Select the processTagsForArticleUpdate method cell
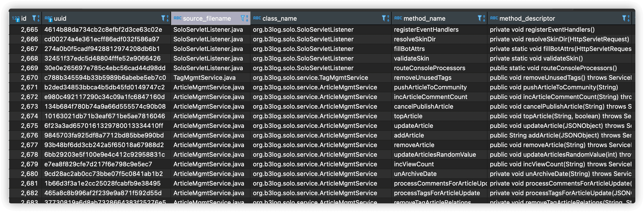The image size is (644, 212). coord(439,193)
